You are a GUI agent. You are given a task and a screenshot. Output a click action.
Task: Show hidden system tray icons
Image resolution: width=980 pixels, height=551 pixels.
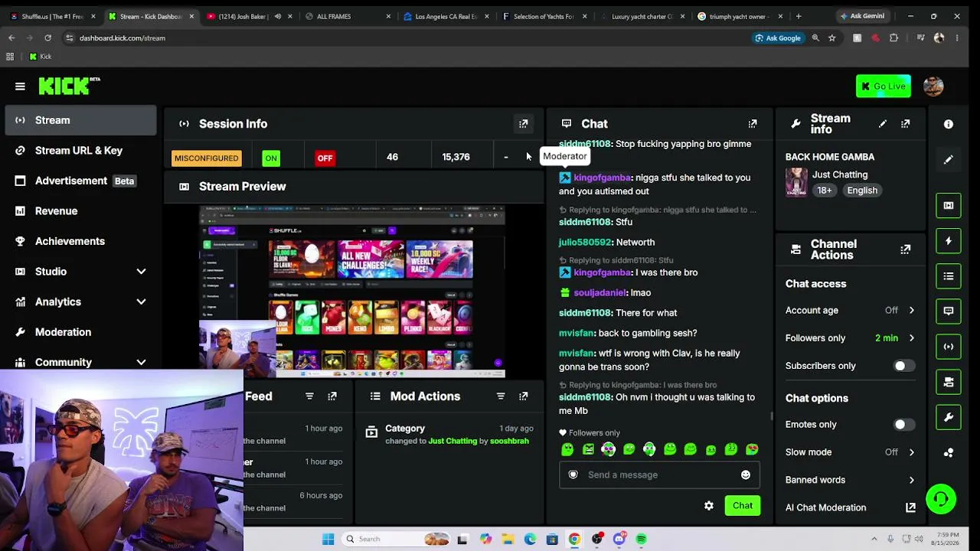point(873,539)
